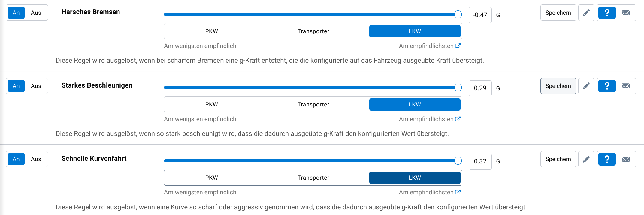
Task: Edit the Starkes Beschleunigen rule with pencil icon
Action: click(586, 86)
